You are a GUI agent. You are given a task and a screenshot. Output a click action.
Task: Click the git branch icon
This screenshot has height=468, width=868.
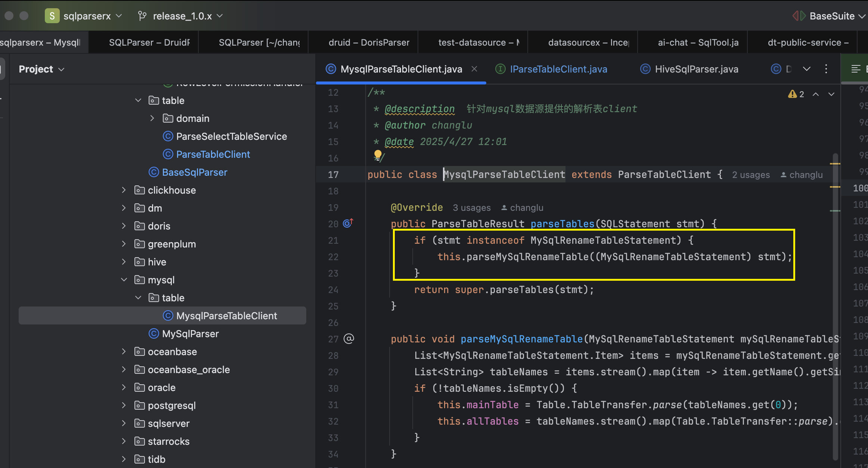coord(142,16)
